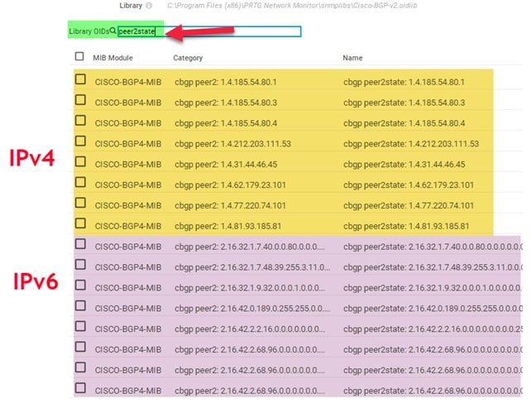Click the info icon beside Library label
Image resolution: width=532 pixels, height=403 pixels.
pyautogui.click(x=149, y=6)
